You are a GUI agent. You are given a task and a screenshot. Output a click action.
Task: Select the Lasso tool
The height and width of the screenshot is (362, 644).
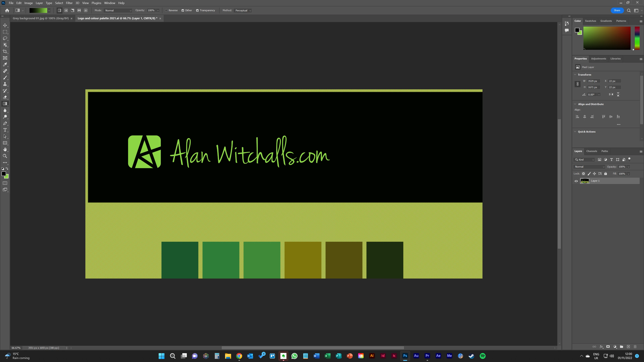click(5, 39)
